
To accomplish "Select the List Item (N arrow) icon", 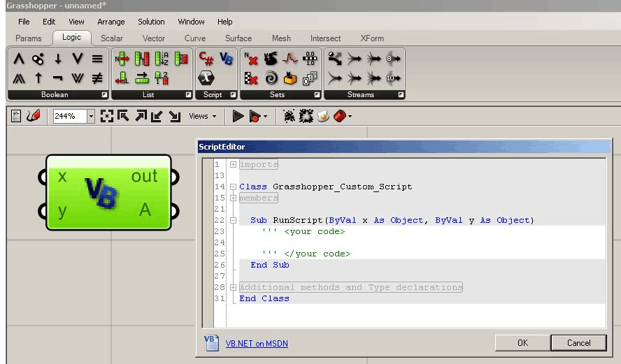I will 122,59.
